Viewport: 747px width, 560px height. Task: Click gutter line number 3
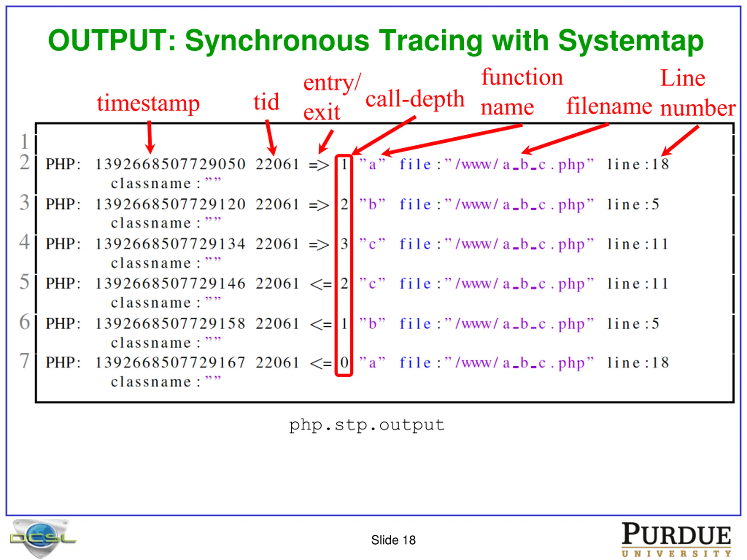tap(24, 202)
